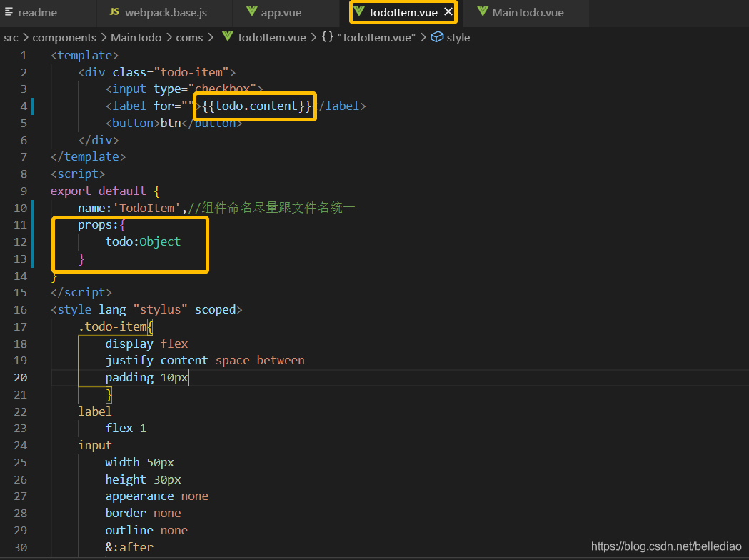Click display flex on line 18
The width and height of the screenshot is (749, 560).
point(146,344)
